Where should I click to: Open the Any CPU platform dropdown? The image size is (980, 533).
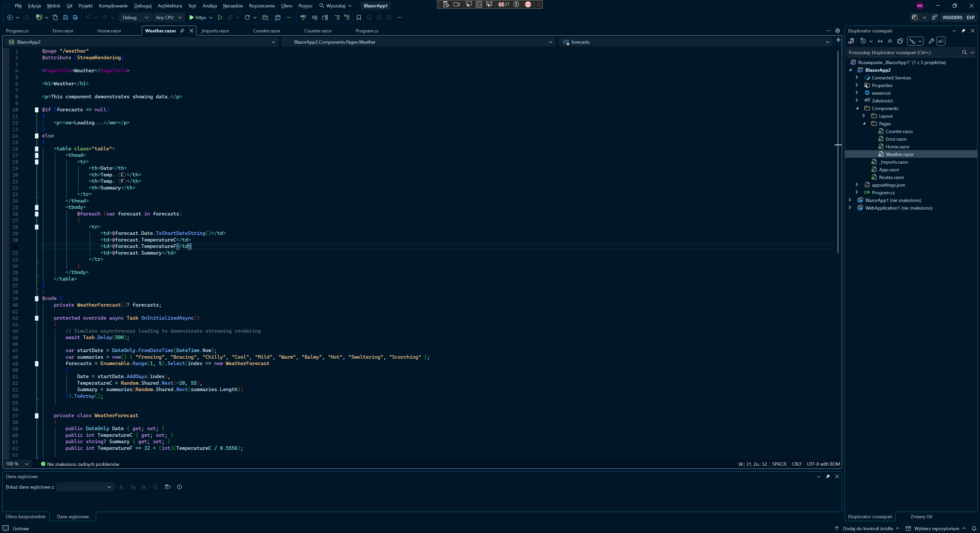(169, 18)
